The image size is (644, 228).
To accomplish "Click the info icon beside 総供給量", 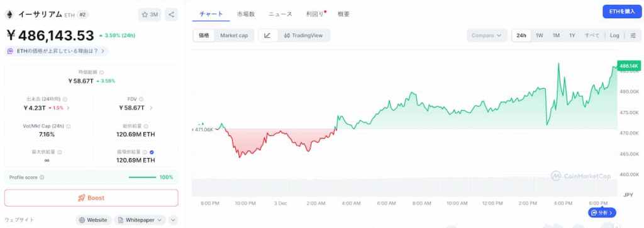I will click(146, 127).
